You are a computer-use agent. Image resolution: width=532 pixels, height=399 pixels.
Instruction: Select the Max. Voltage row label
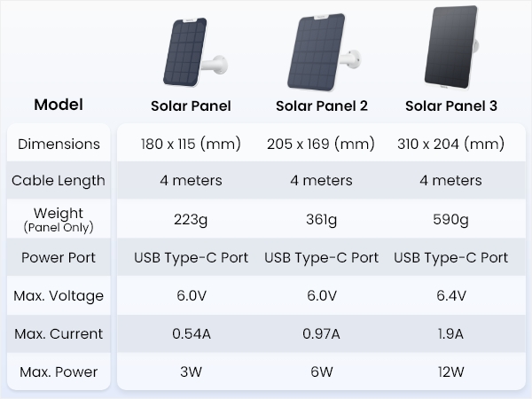pos(59,296)
